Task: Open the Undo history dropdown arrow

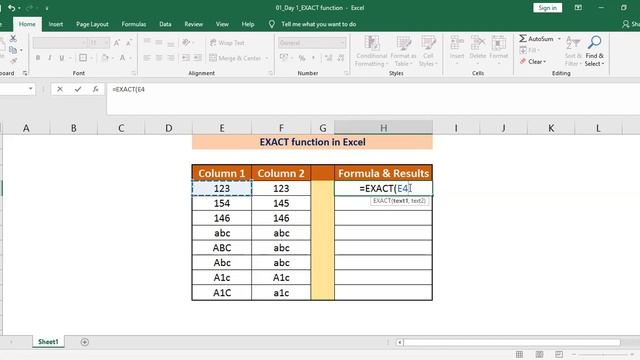Action: 19,8
